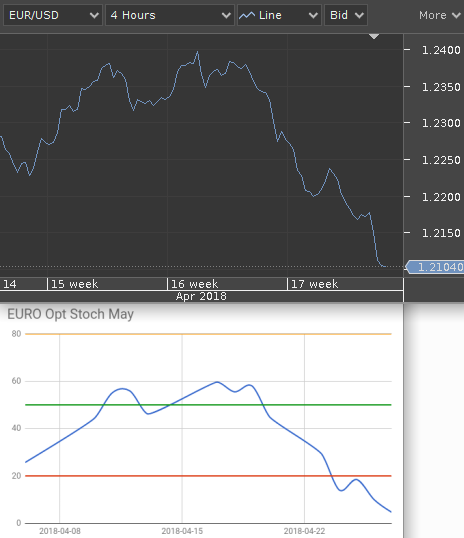Click the 20 value on stochastic axis
The width and height of the screenshot is (464, 538).
point(16,476)
